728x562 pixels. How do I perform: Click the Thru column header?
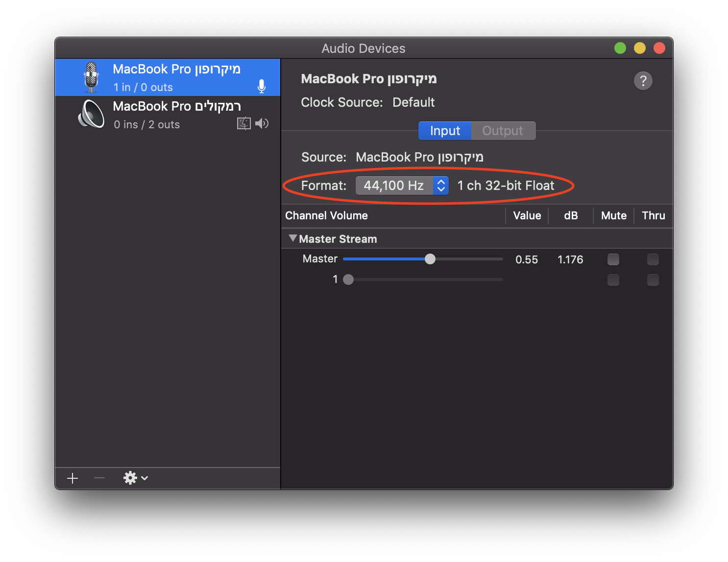tap(654, 215)
